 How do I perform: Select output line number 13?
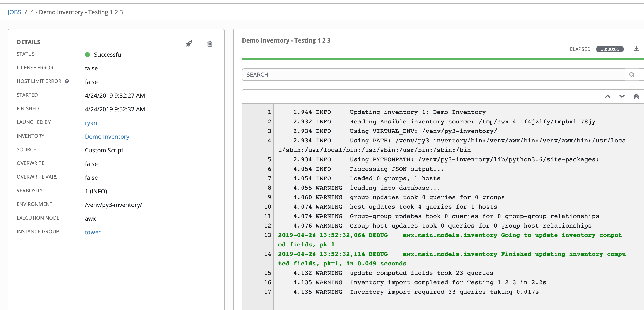[267, 235]
